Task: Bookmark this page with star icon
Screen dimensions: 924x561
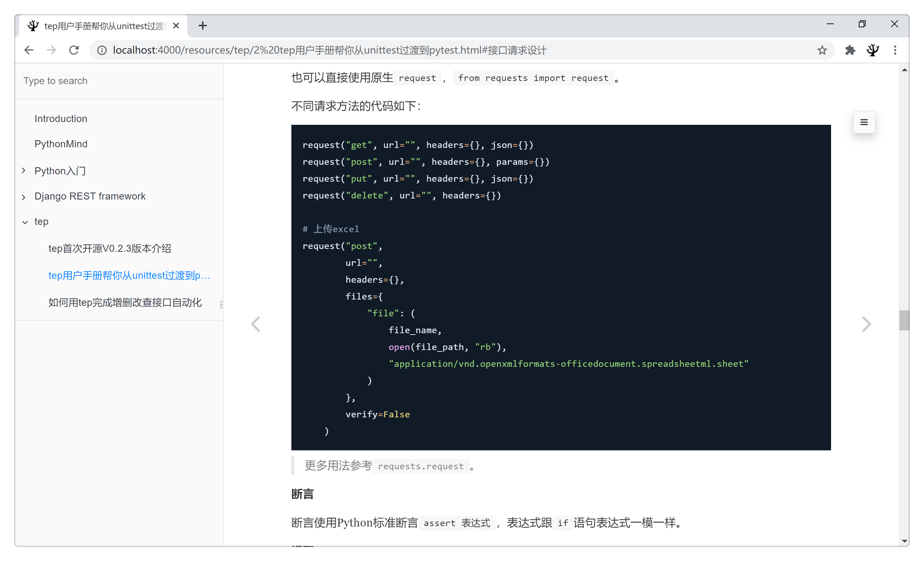Action: point(822,50)
